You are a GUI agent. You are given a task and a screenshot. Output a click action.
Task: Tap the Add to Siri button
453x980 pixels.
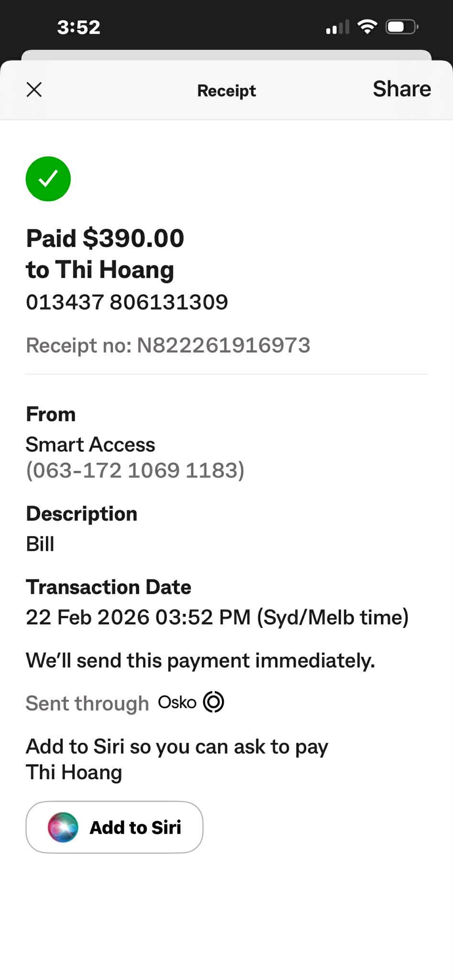click(114, 827)
